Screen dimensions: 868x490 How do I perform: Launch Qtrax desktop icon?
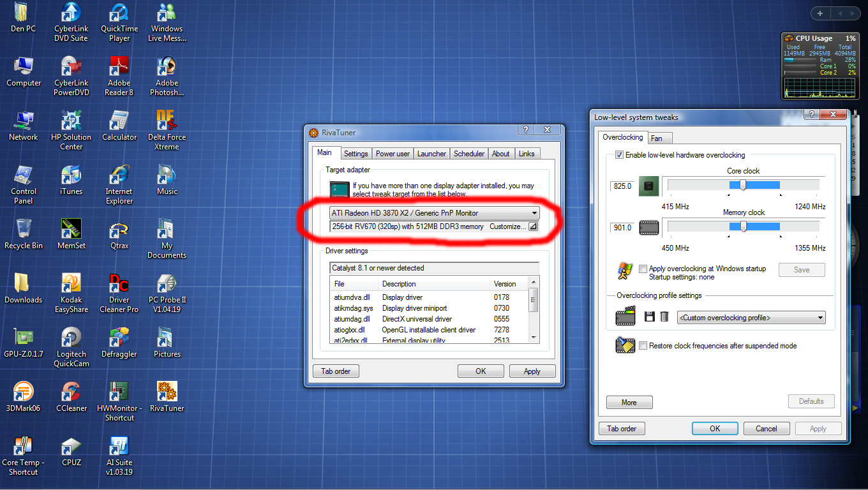(119, 234)
